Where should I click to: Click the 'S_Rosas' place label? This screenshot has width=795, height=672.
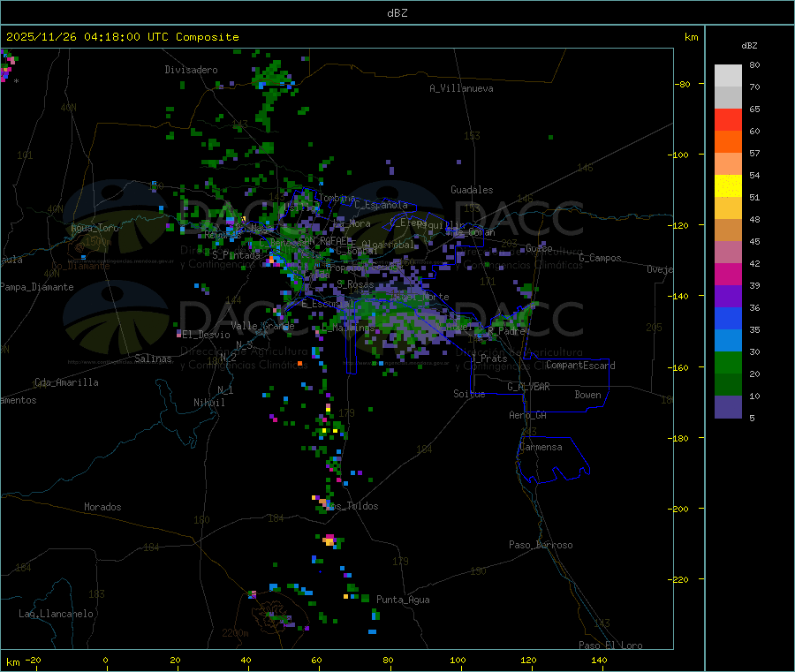click(355, 284)
